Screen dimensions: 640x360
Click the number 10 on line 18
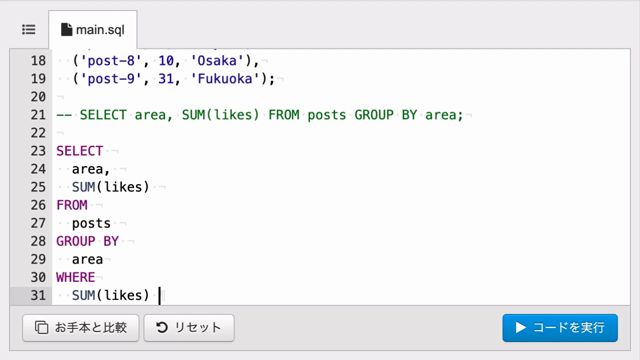pyautogui.click(x=166, y=61)
